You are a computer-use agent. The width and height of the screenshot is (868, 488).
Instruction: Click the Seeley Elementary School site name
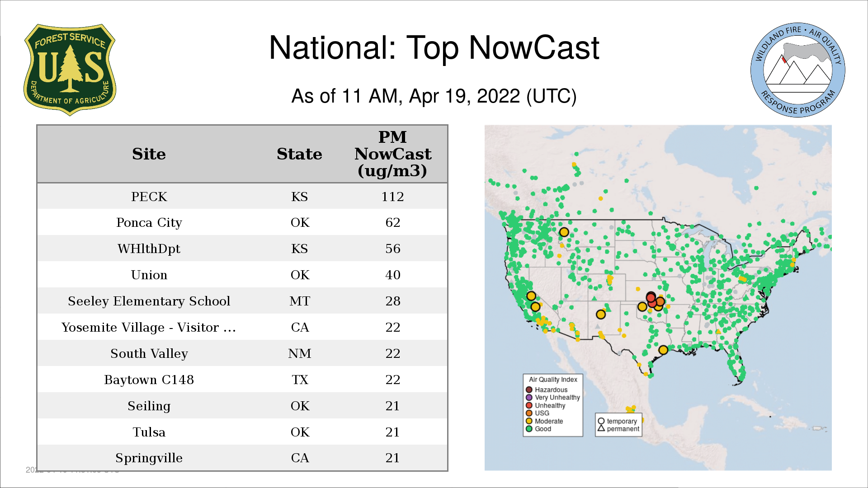click(x=149, y=301)
